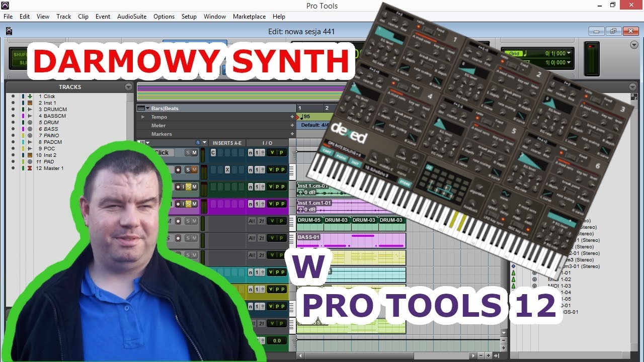Click the yellow color strip of '7 PAINO'
Viewport: 644px width, 362px height.
[x=23, y=135]
